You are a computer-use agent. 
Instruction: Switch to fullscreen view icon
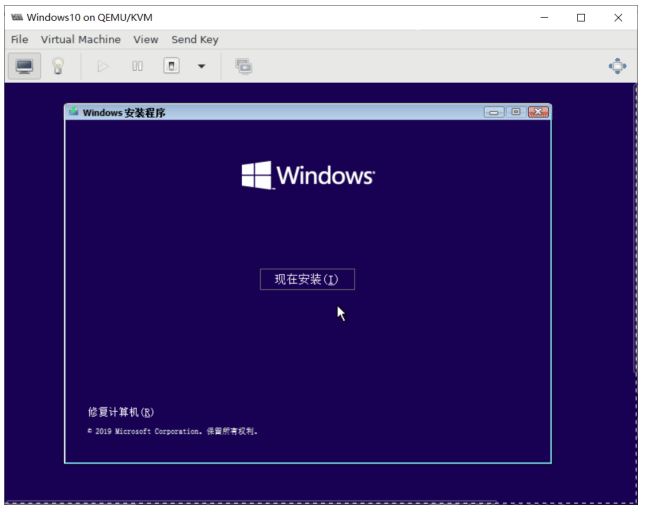pos(617,66)
